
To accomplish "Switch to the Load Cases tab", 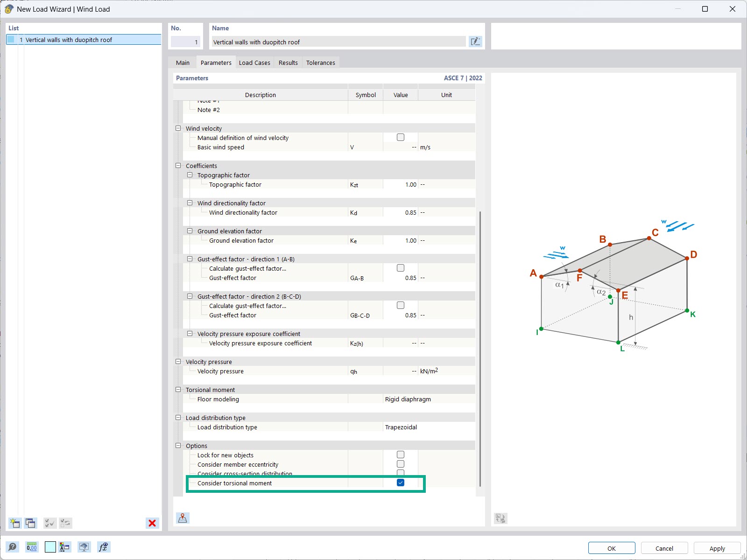I will (x=254, y=62).
